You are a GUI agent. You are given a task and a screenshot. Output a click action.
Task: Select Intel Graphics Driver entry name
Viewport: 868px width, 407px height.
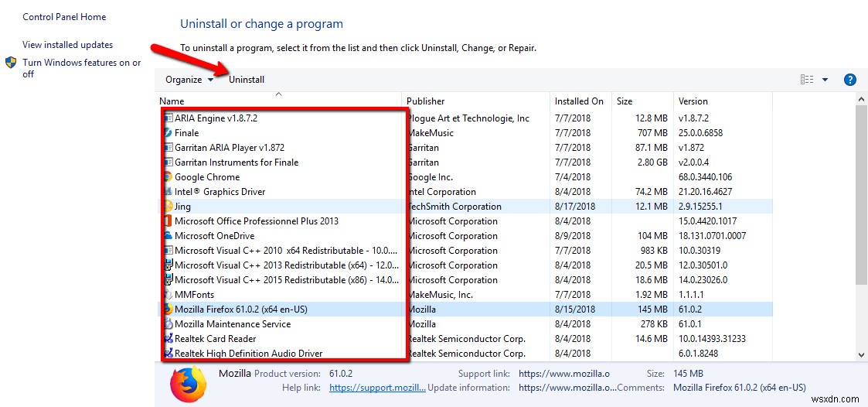[220, 192]
